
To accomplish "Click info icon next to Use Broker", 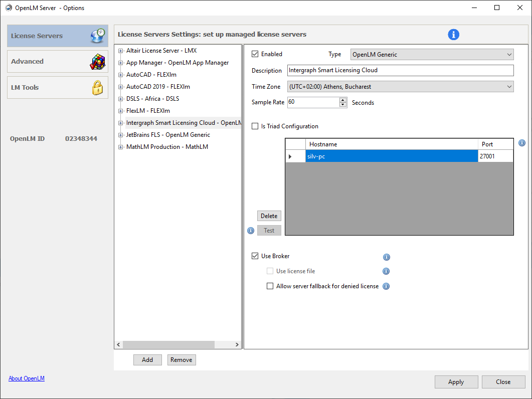I will point(386,257).
